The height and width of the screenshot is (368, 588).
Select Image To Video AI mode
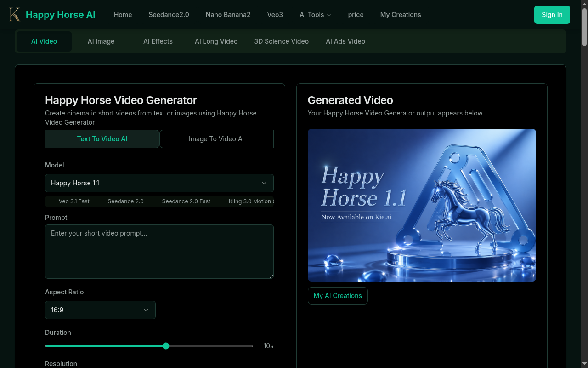click(x=216, y=139)
